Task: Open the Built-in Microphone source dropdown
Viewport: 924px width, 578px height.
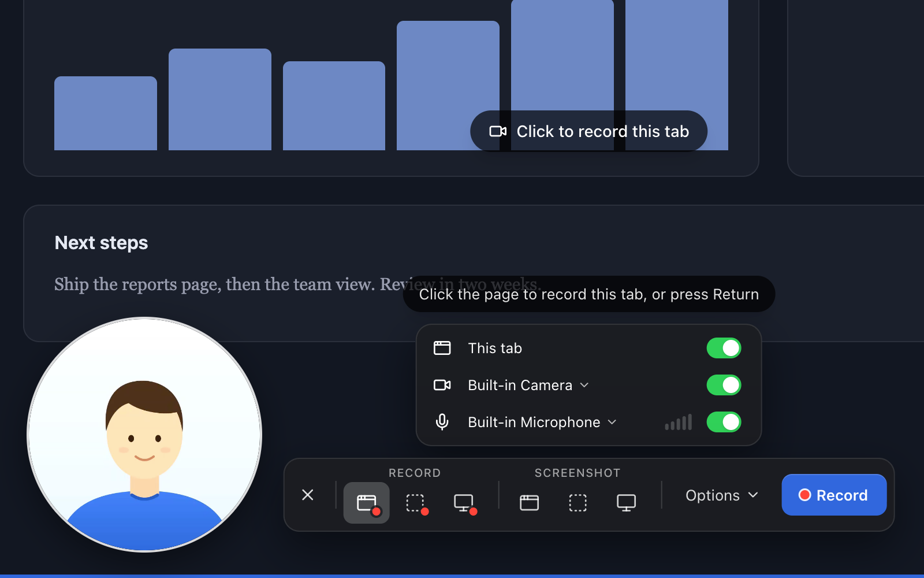Action: click(x=542, y=422)
